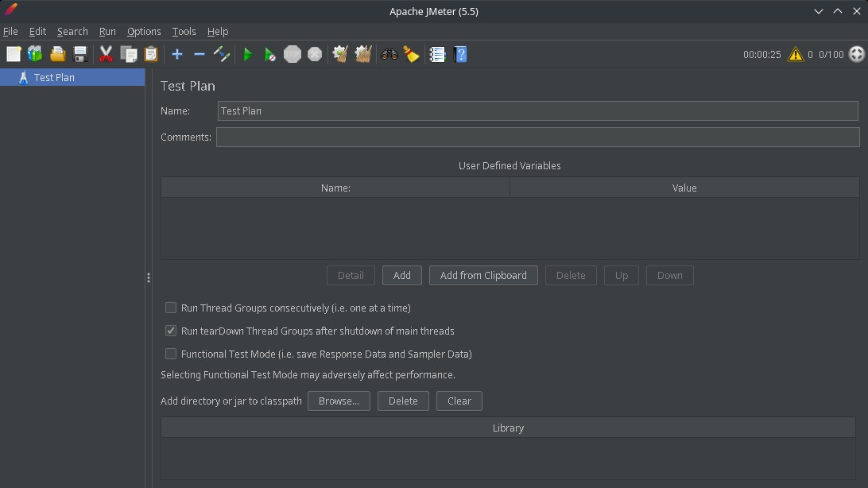Click the Detail button

point(351,276)
